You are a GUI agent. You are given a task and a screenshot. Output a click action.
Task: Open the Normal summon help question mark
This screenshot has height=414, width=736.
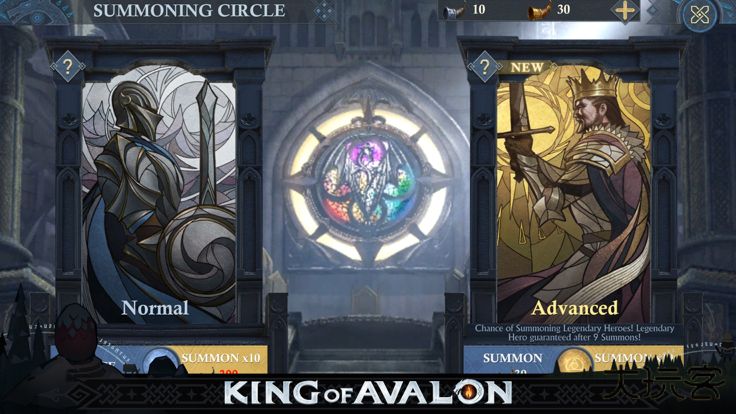click(x=68, y=67)
